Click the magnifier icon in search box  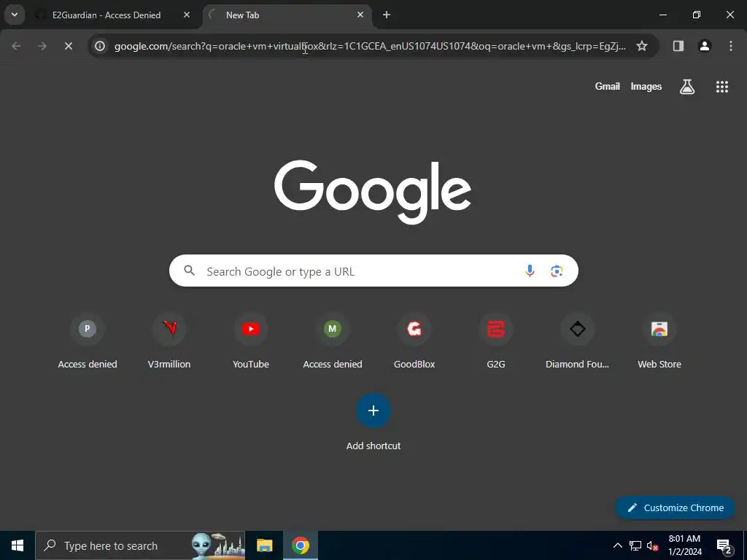190,271
